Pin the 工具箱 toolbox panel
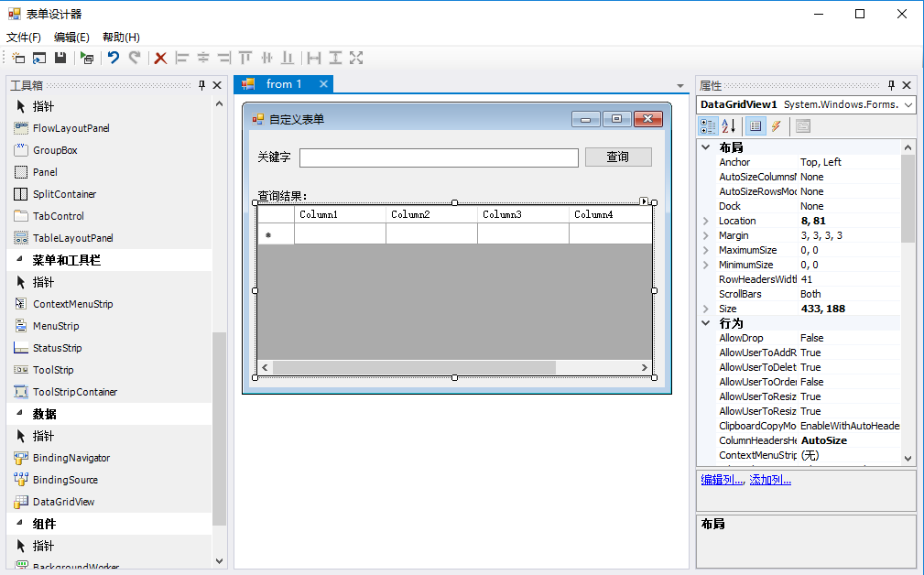Image resolution: width=924 pixels, height=575 pixels. click(x=202, y=85)
